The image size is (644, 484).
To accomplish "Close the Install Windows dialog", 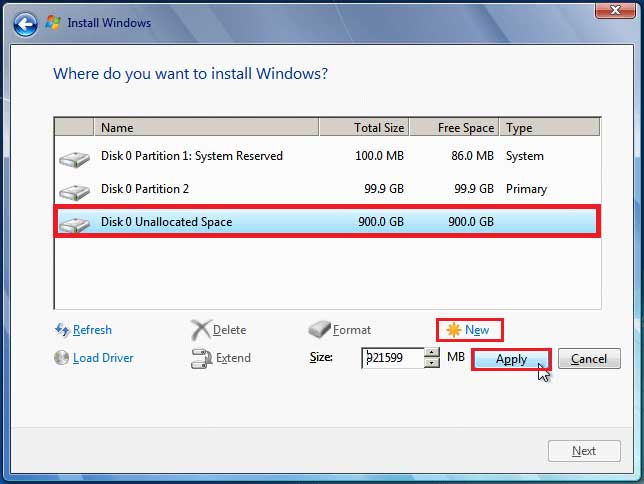I will click(615, 10).
